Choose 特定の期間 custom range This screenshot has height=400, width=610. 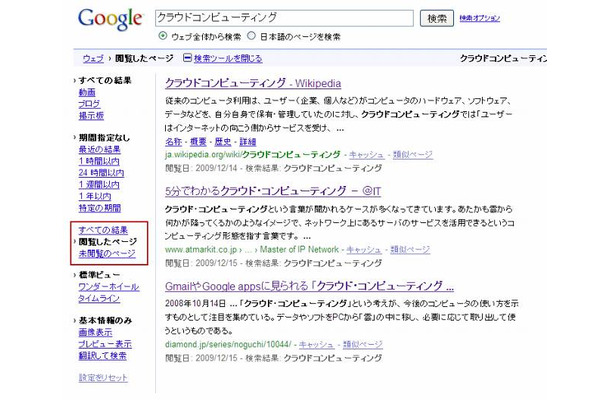100,208
